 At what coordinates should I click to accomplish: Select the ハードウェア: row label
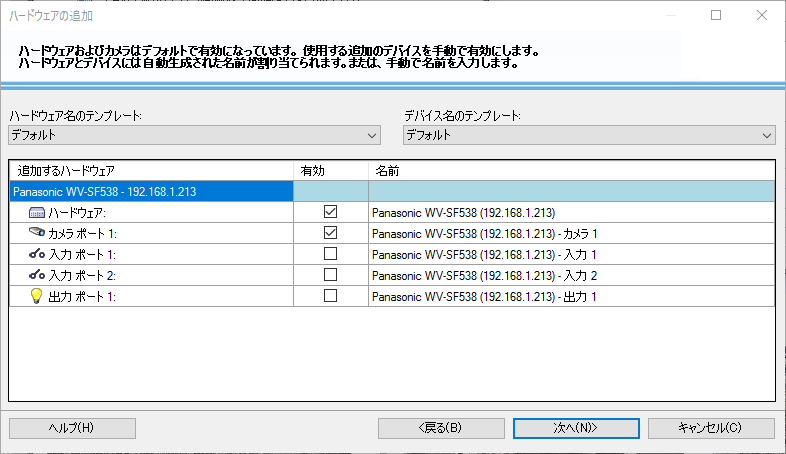point(77,213)
